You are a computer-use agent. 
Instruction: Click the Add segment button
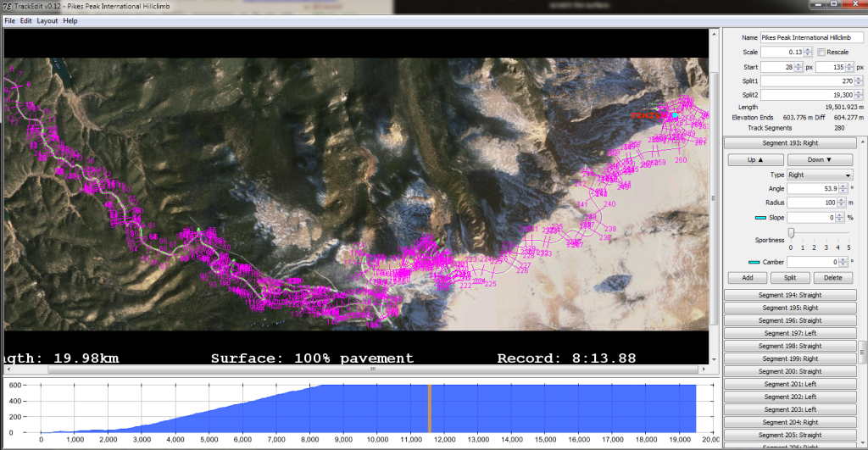(x=748, y=278)
